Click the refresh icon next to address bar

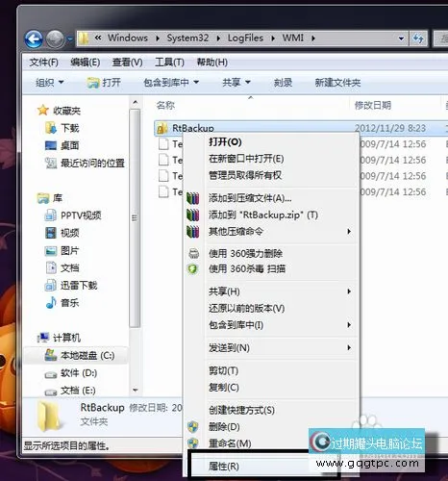(418, 38)
